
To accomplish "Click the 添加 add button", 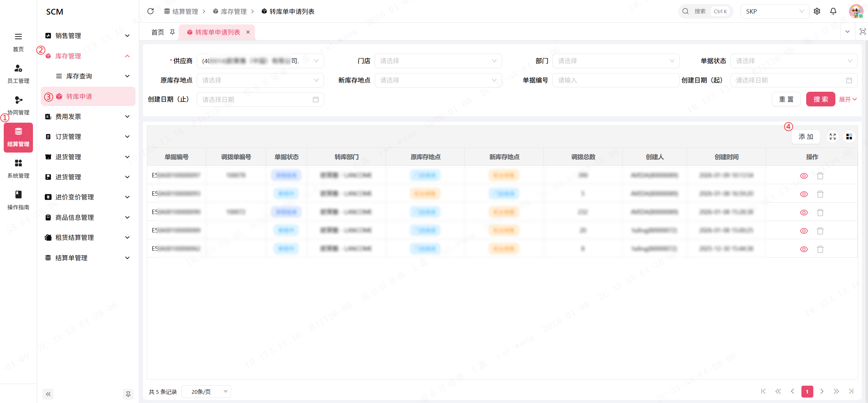I will click(805, 137).
